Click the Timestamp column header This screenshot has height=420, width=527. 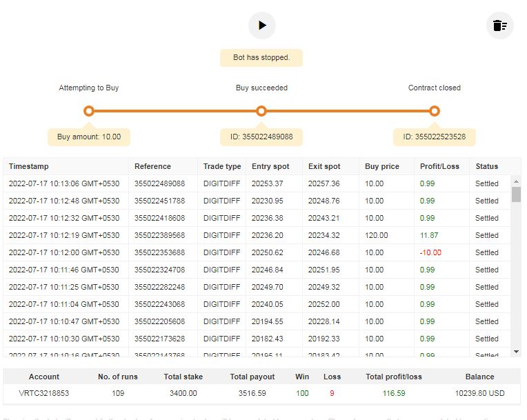coord(29,166)
